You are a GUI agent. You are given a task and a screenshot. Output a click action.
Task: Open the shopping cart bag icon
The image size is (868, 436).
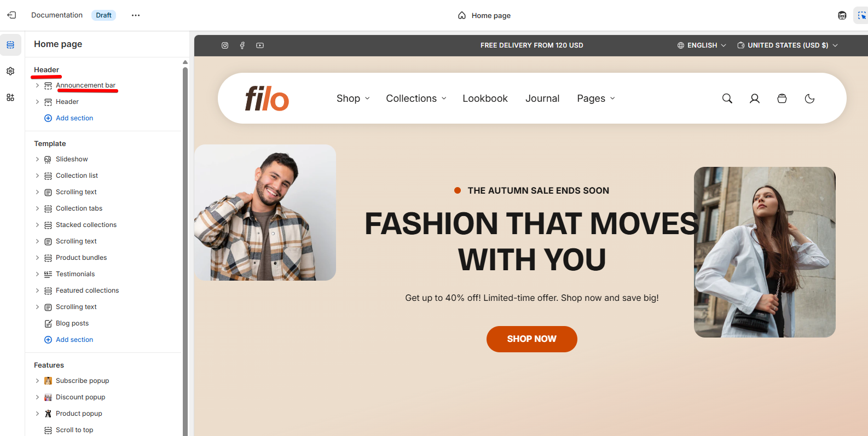782,98
